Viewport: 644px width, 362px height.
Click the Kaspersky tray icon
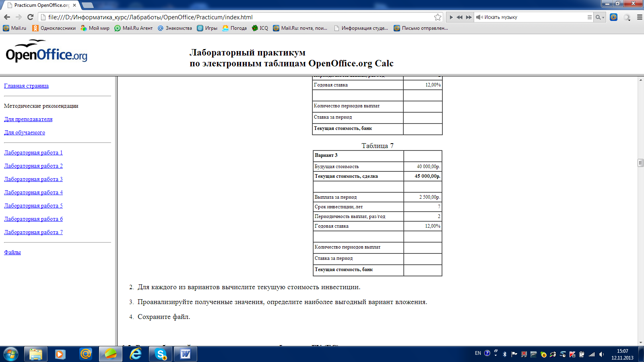(572, 354)
